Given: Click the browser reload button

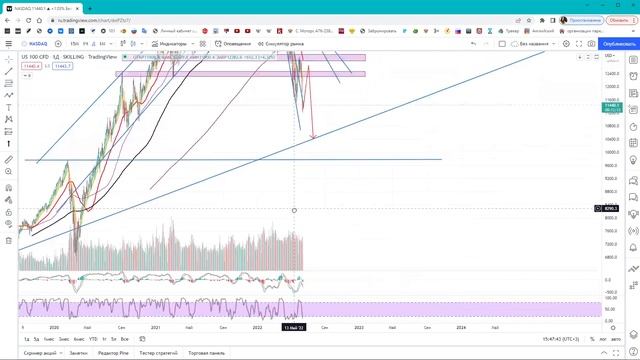Looking at the screenshot, I should [28, 20].
